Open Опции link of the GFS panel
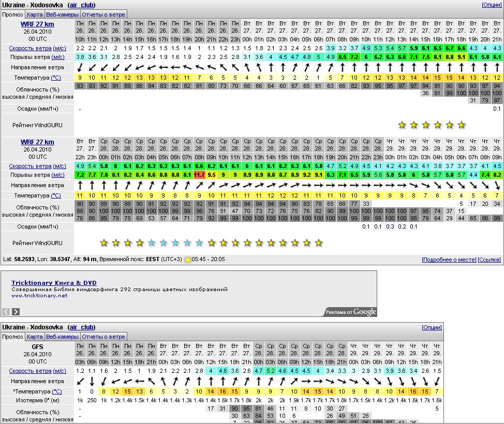504x424 pixels. click(x=432, y=327)
